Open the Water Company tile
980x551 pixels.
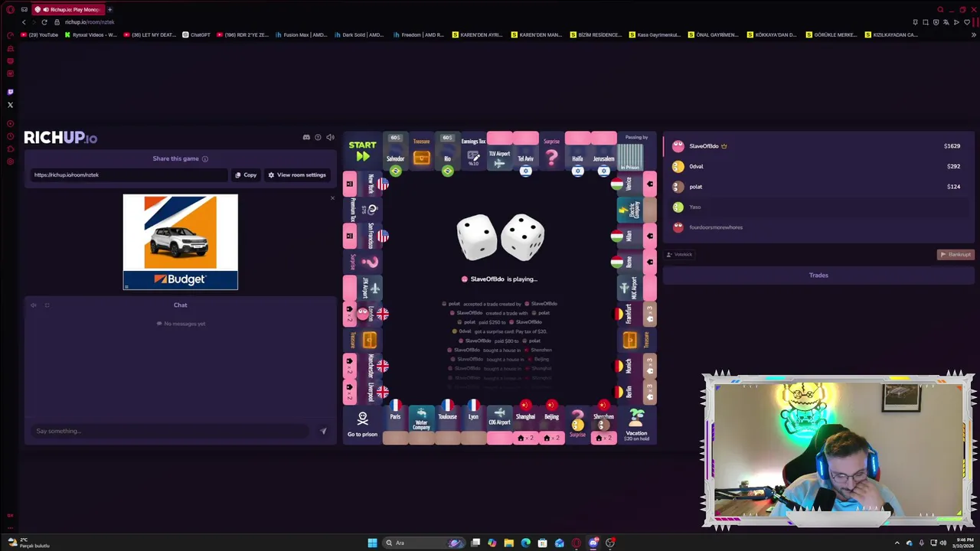(x=421, y=425)
